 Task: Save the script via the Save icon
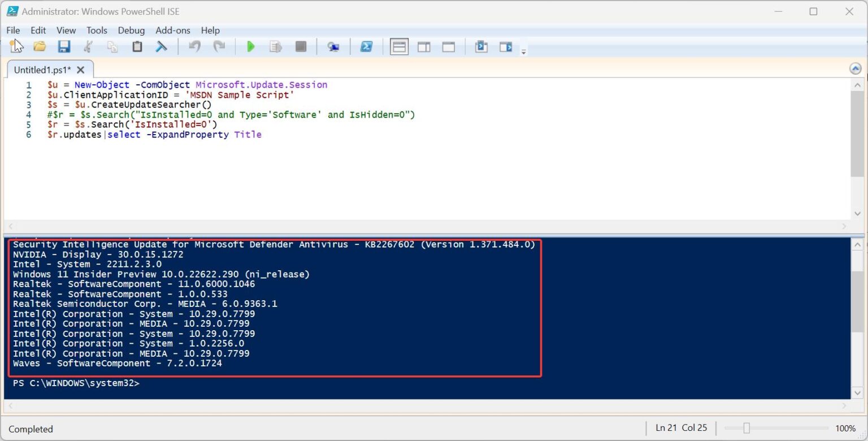(x=63, y=46)
